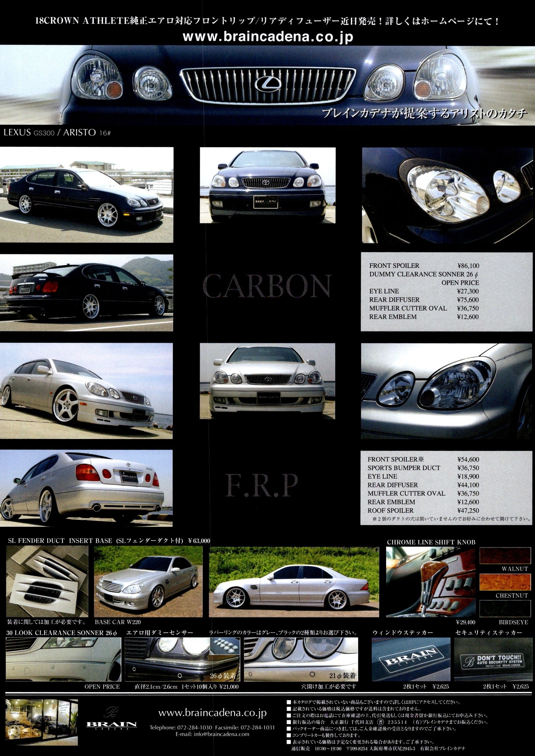Viewport: 535px width, 756px height.
Task: Open the dark blue Aristo front-view photo
Action: click(x=268, y=185)
